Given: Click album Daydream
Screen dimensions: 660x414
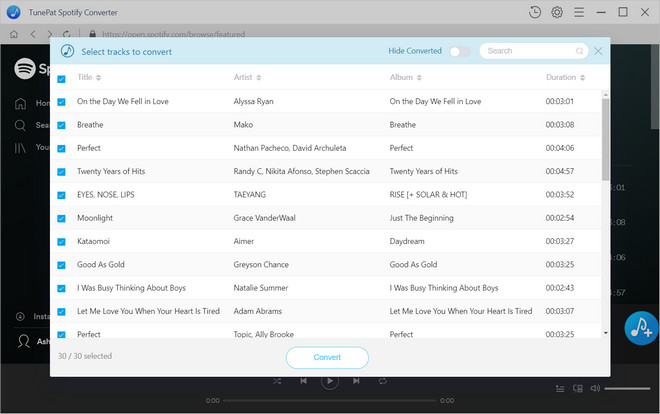Looking at the screenshot, I should tap(407, 241).
